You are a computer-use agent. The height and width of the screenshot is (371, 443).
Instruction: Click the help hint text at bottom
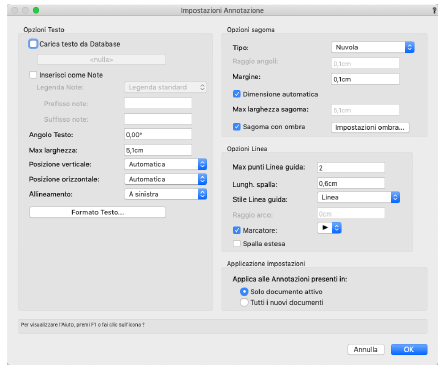point(83,325)
